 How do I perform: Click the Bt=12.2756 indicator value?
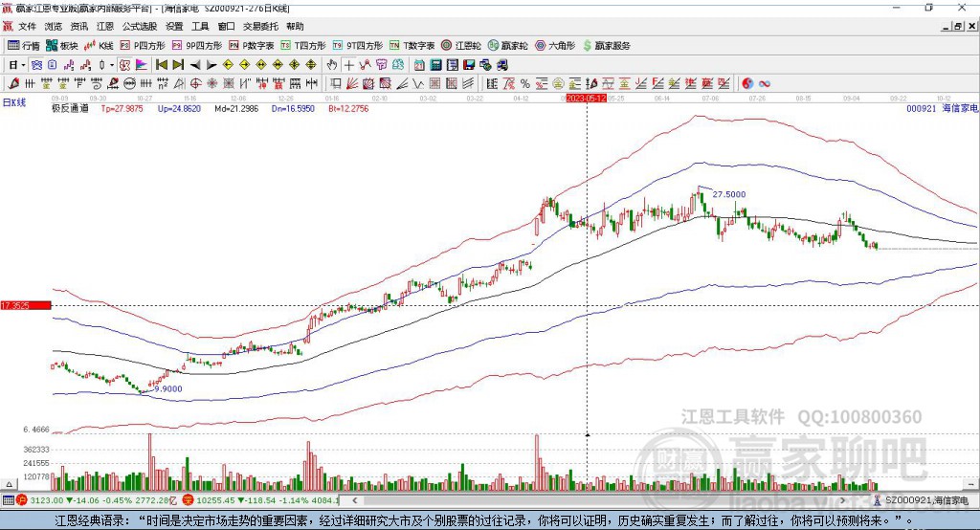(x=348, y=109)
